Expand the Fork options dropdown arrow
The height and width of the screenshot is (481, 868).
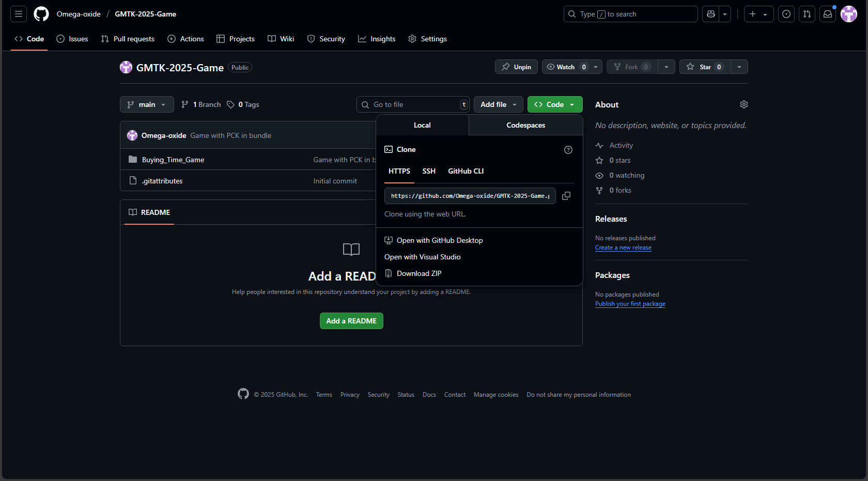(667, 67)
